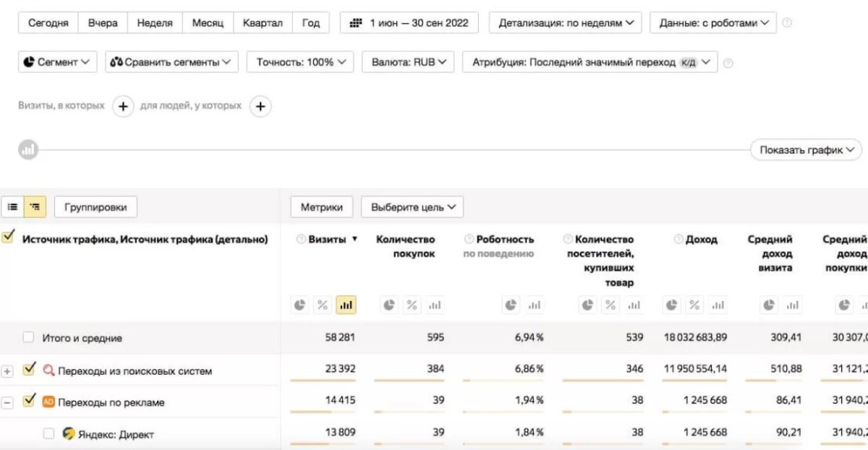Screen dimensions: 868x450
Task: Uncheck Переходы по рекламе checkbox
Action: pos(29,401)
